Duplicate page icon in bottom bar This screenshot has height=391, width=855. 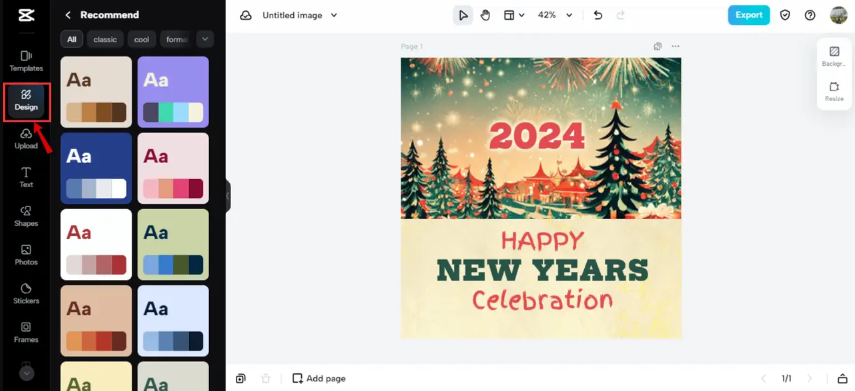(x=240, y=378)
